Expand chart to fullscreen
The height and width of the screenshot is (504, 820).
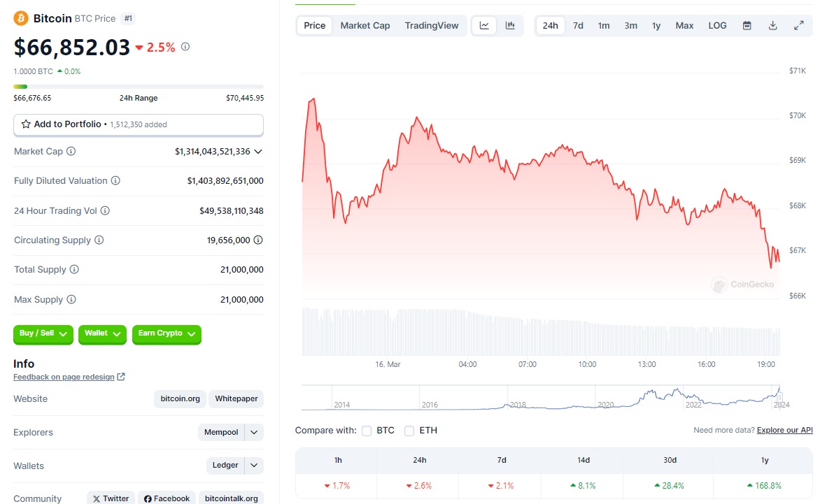tap(798, 26)
